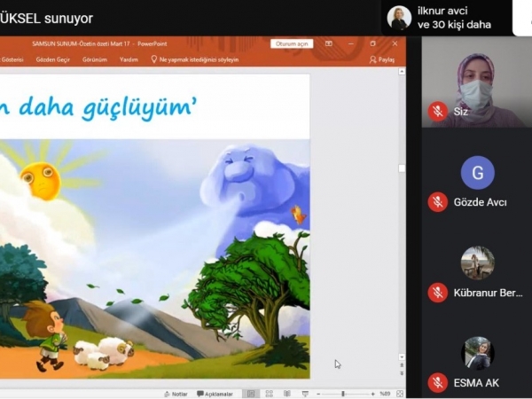
Task: Click Kübranur Ber...'s profile photo
Action: point(477,263)
